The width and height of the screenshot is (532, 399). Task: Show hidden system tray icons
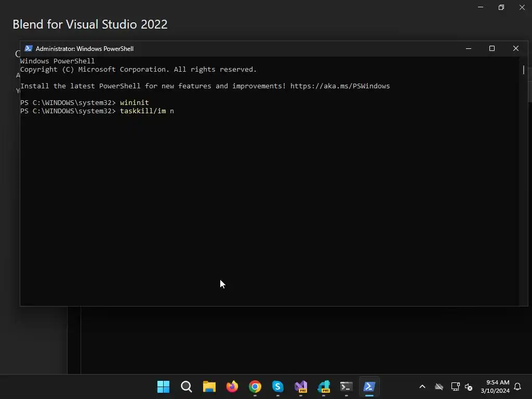click(x=422, y=387)
